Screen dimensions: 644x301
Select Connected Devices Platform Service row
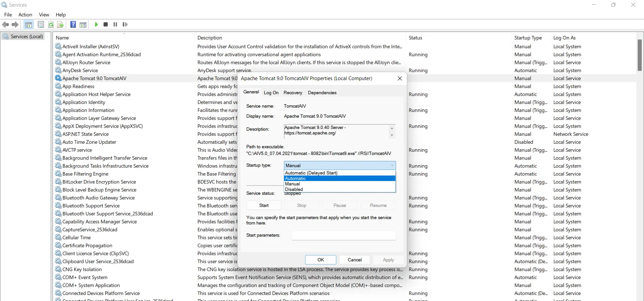tap(345, 293)
